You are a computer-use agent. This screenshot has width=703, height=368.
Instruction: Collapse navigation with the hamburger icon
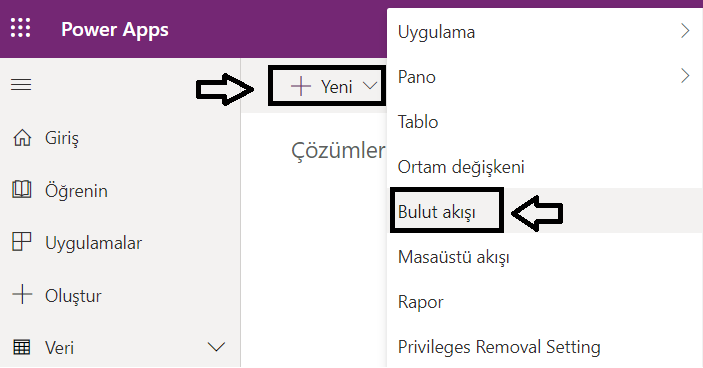click(x=21, y=85)
